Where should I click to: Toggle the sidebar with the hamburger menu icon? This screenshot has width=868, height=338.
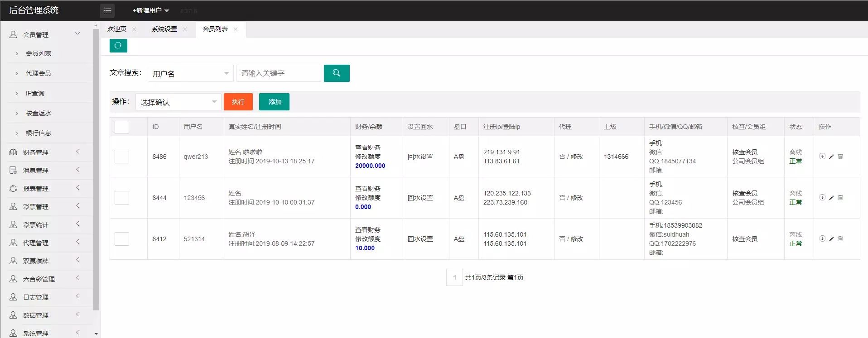click(107, 10)
